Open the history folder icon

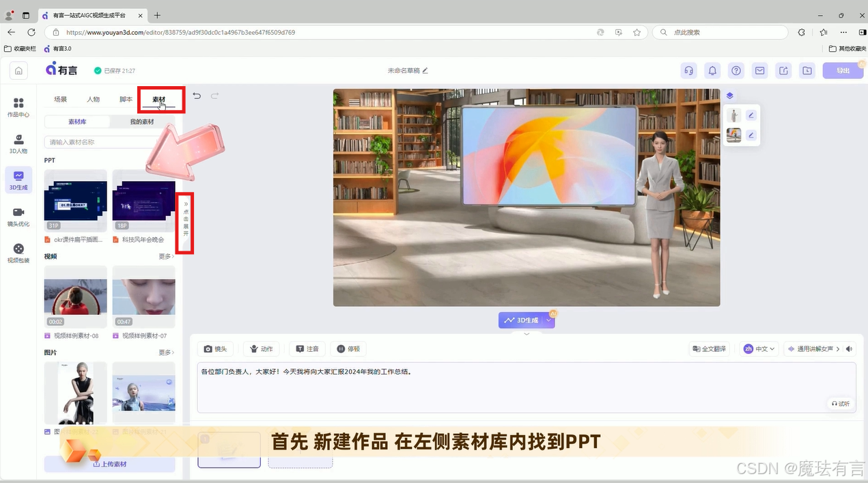tap(807, 70)
